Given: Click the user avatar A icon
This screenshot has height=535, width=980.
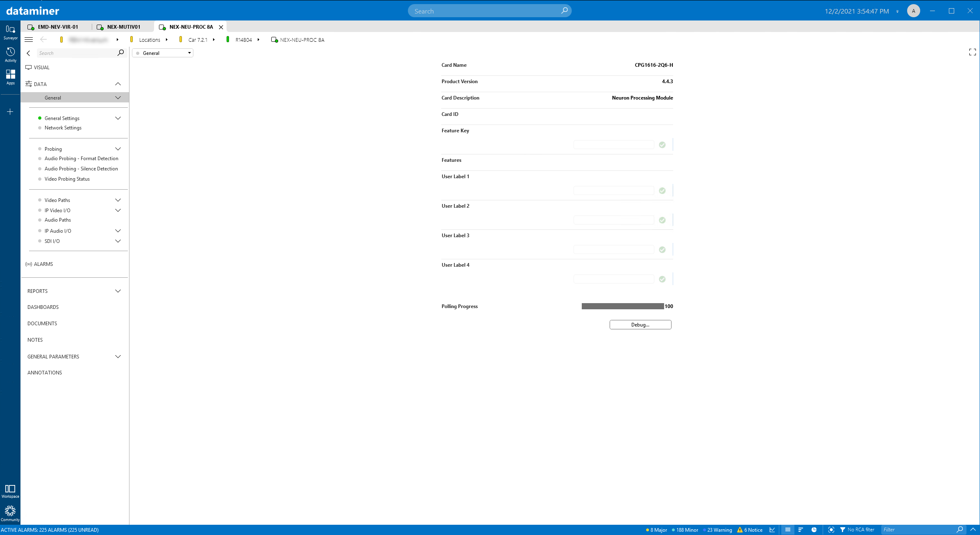Looking at the screenshot, I should (x=913, y=11).
